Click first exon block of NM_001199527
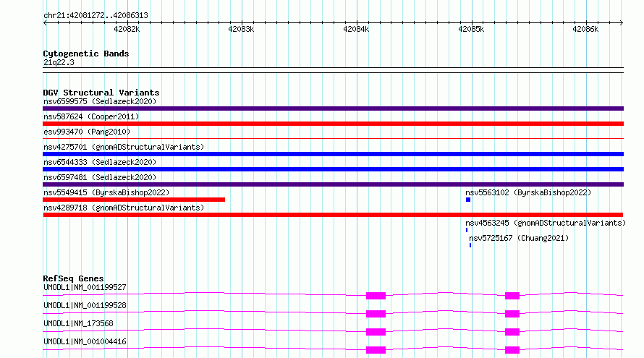 376,296
